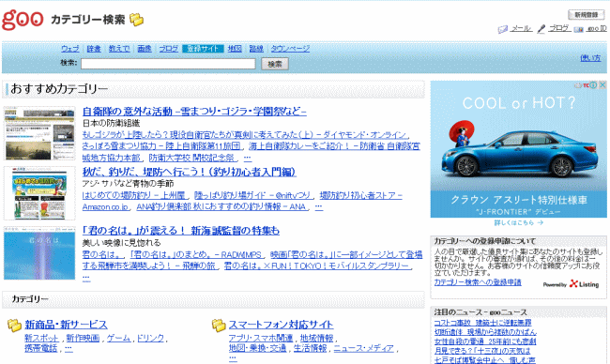Open the スマートフォン対応サイト category
The image size is (610, 364).
click(281, 325)
